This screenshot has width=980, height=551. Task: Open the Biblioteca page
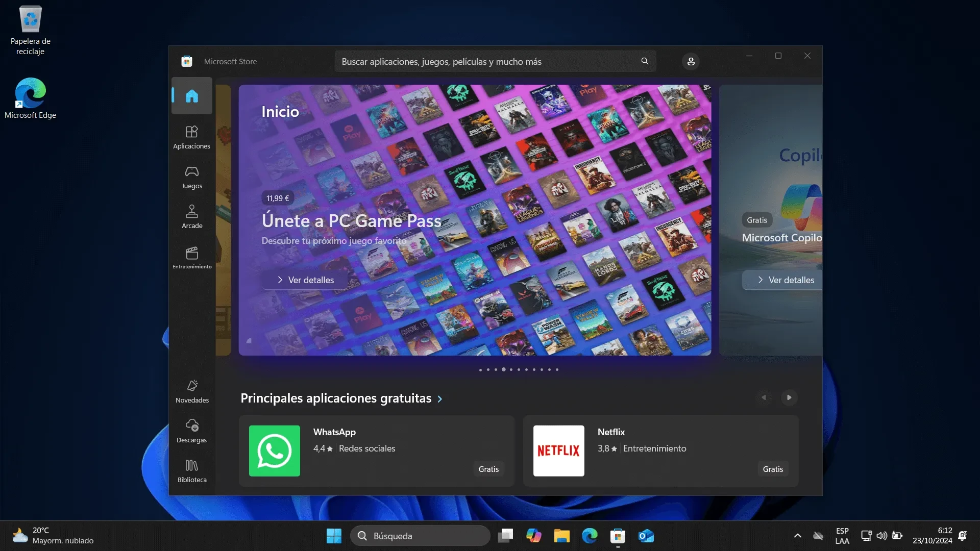pyautogui.click(x=192, y=471)
